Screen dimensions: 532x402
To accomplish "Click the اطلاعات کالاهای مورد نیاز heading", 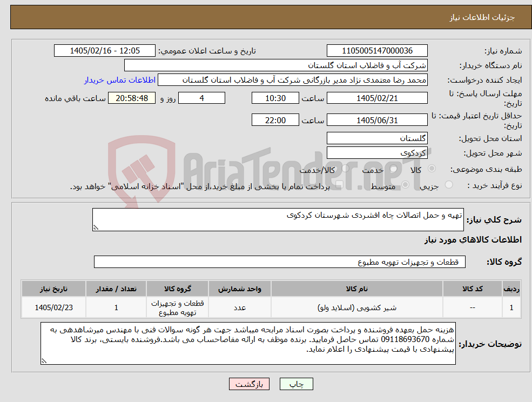I will 473,240.
